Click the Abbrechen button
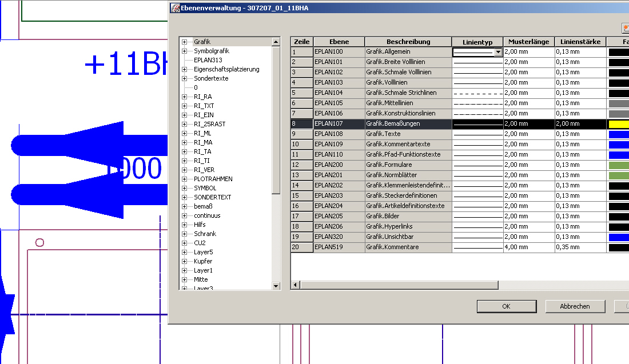 [x=575, y=306]
